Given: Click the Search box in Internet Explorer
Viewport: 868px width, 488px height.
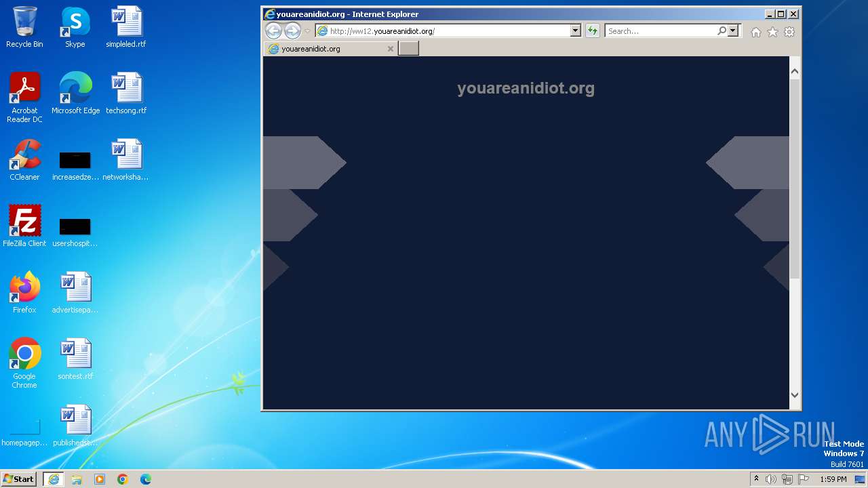Looking at the screenshot, I should click(x=661, y=31).
